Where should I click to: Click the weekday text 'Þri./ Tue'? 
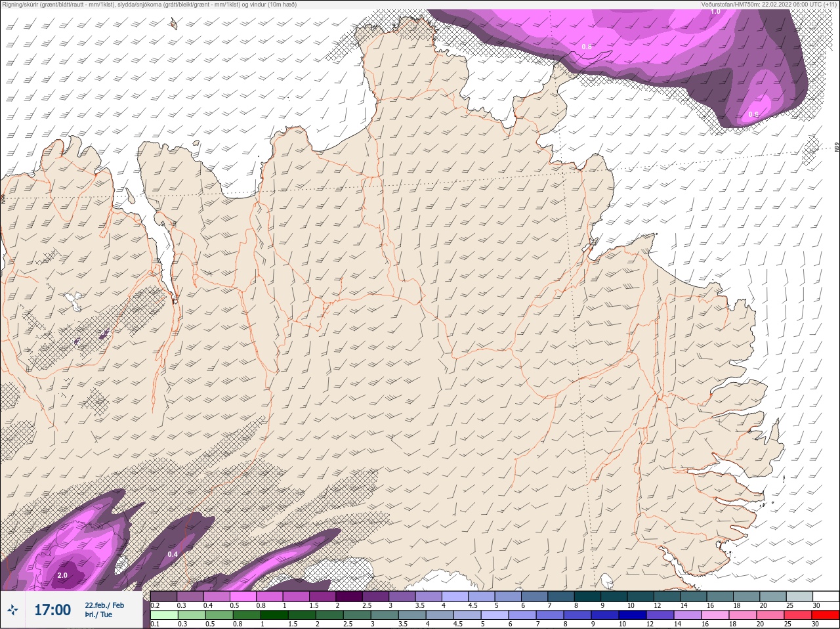click(98, 615)
